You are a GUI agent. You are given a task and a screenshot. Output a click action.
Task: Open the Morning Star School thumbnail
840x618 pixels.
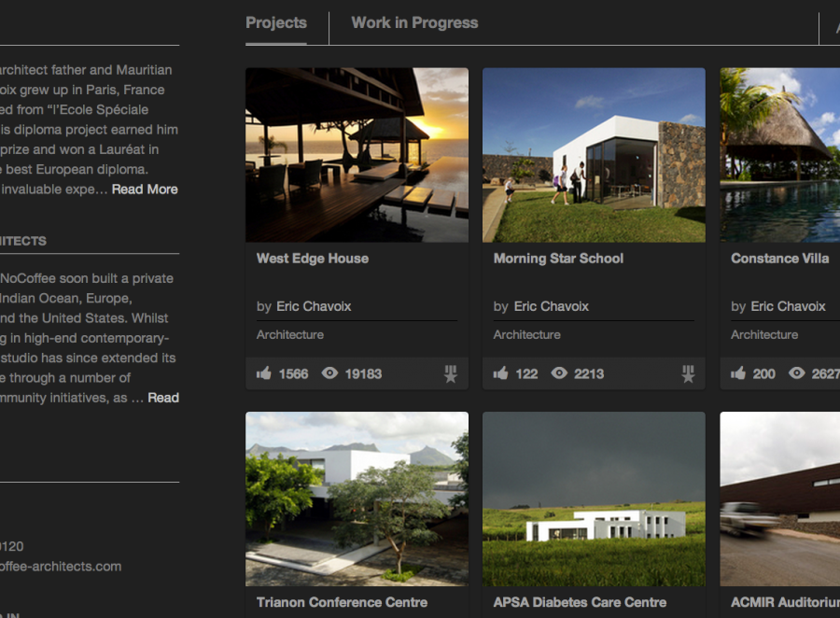pos(594,155)
